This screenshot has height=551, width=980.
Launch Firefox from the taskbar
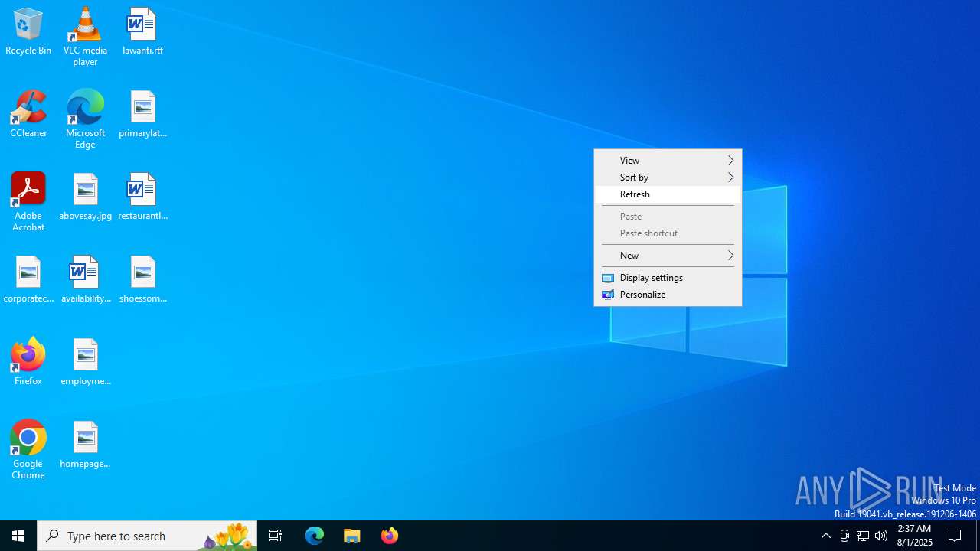(x=390, y=536)
